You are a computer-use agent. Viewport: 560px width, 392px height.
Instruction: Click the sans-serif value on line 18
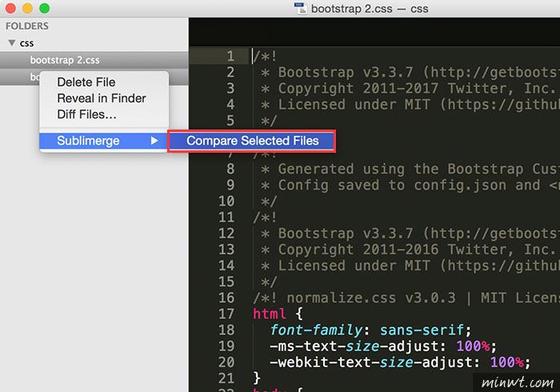click(422, 330)
